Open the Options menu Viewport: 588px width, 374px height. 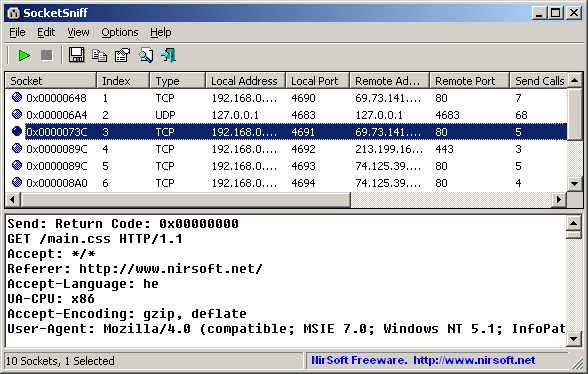coord(120,33)
